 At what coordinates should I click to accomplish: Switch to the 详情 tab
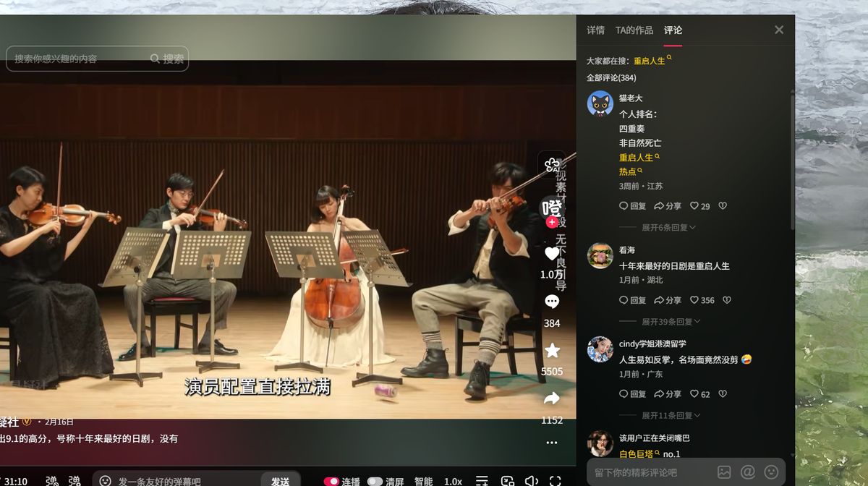[595, 30]
